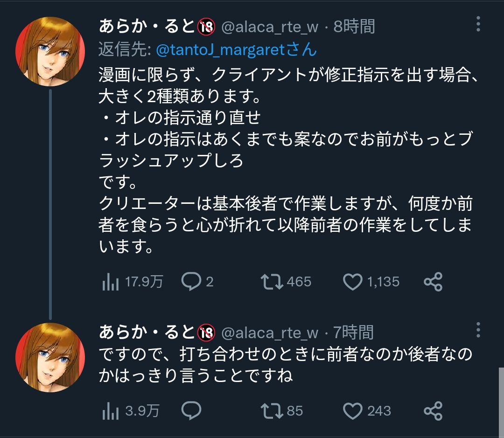Open the @alaca_rte_w handle on first tweet
504x438 pixels.
[269, 27]
